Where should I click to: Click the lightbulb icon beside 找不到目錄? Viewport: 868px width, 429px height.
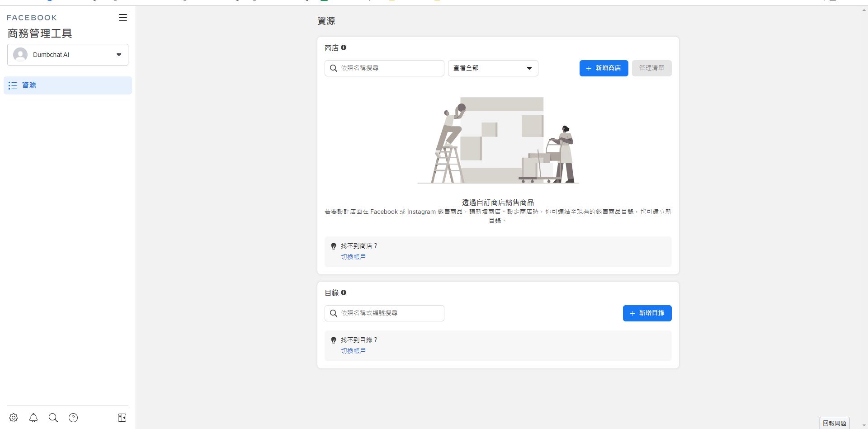tap(334, 340)
